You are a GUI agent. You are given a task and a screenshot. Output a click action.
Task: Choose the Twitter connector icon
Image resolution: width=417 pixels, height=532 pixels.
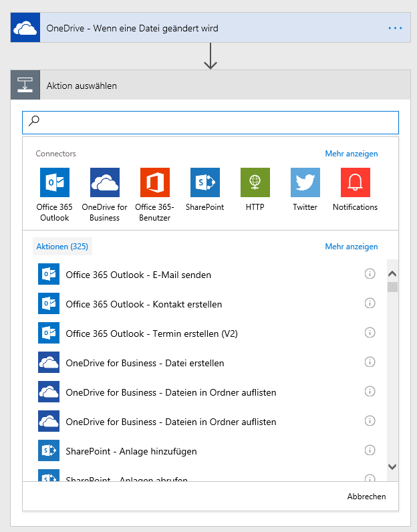[305, 182]
